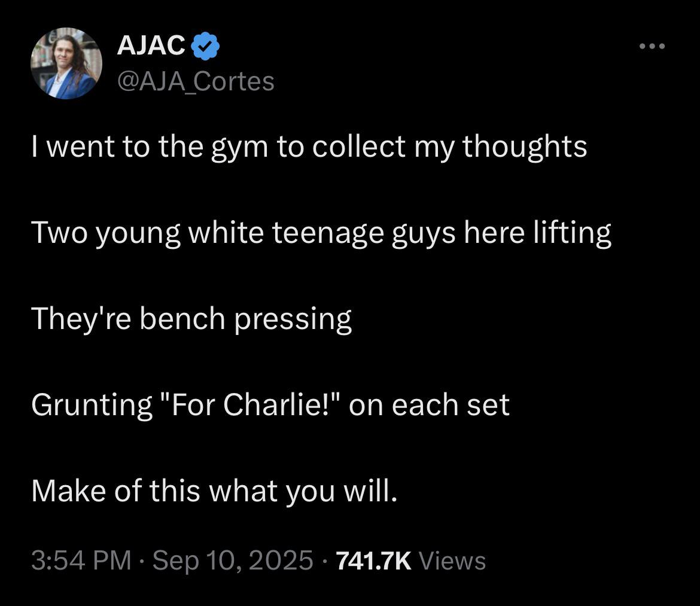Image resolution: width=700 pixels, height=606 pixels.
Task: Click the They're bench pressing line
Action: 191,319
